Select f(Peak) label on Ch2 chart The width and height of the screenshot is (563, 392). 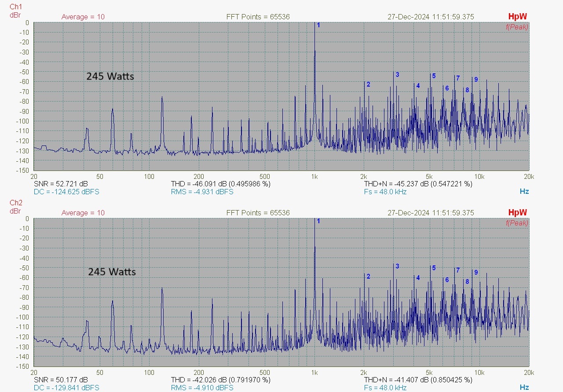tap(517, 223)
